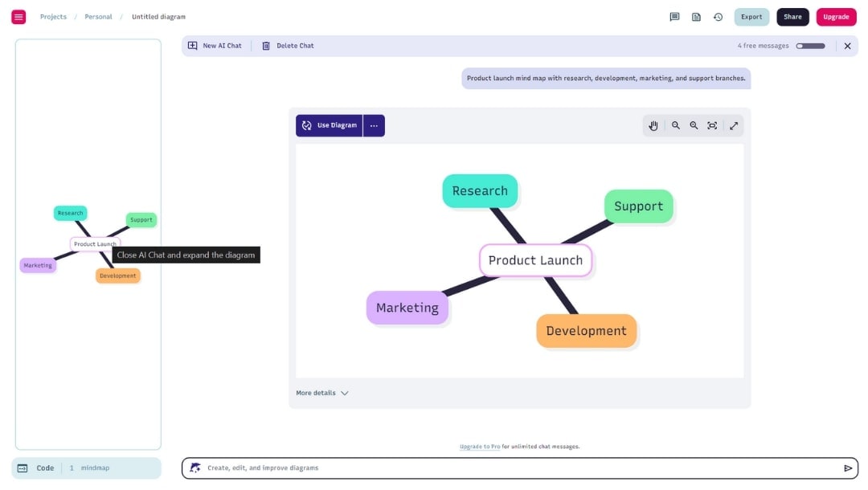Viewport: 868px width, 490px height.
Task: Select the Marketing node in preview
Action: point(407,308)
